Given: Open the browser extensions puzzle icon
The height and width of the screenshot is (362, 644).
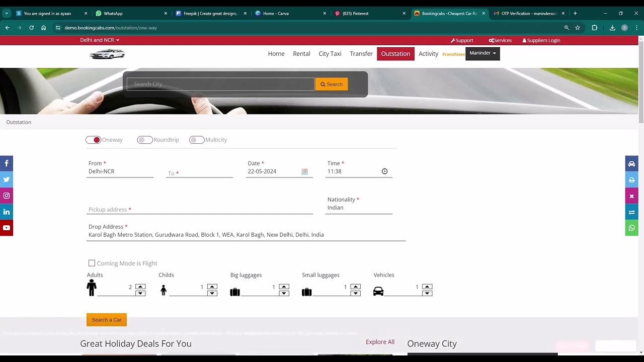Looking at the screenshot, I should (594, 28).
